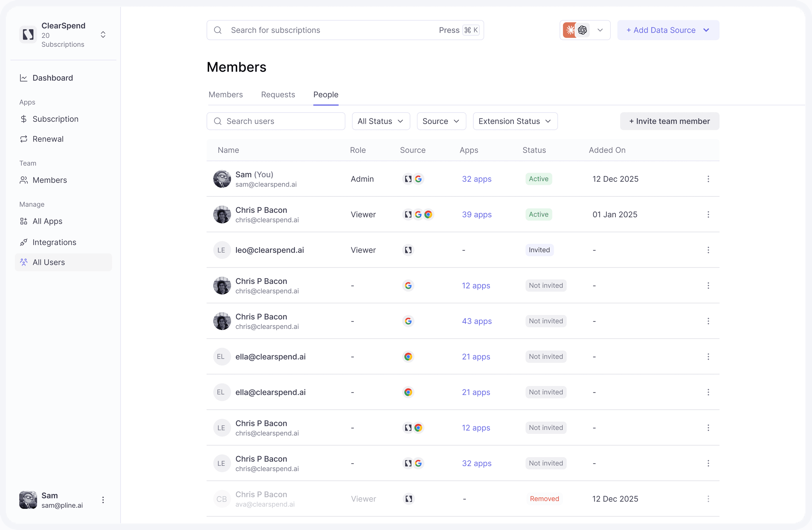Focus the Search for subscriptions field
The image size is (812, 530).
click(x=345, y=30)
